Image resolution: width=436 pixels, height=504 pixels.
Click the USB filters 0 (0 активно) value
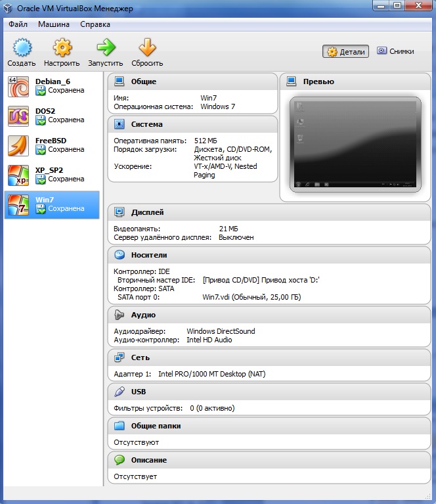coord(212,408)
